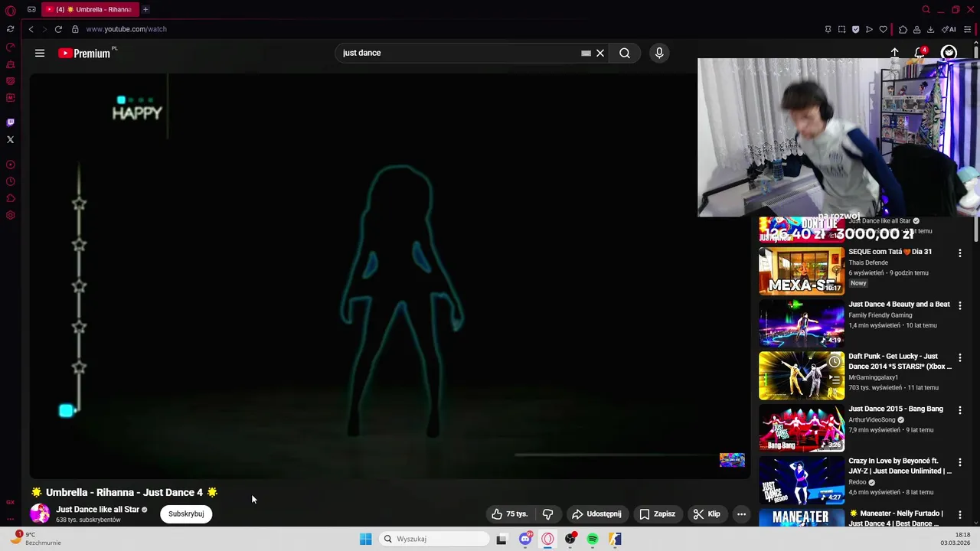This screenshot has width=980, height=551.
Task: Open X (Twitter) in the Opera sidebar
Action: click(x=10, y=139)
